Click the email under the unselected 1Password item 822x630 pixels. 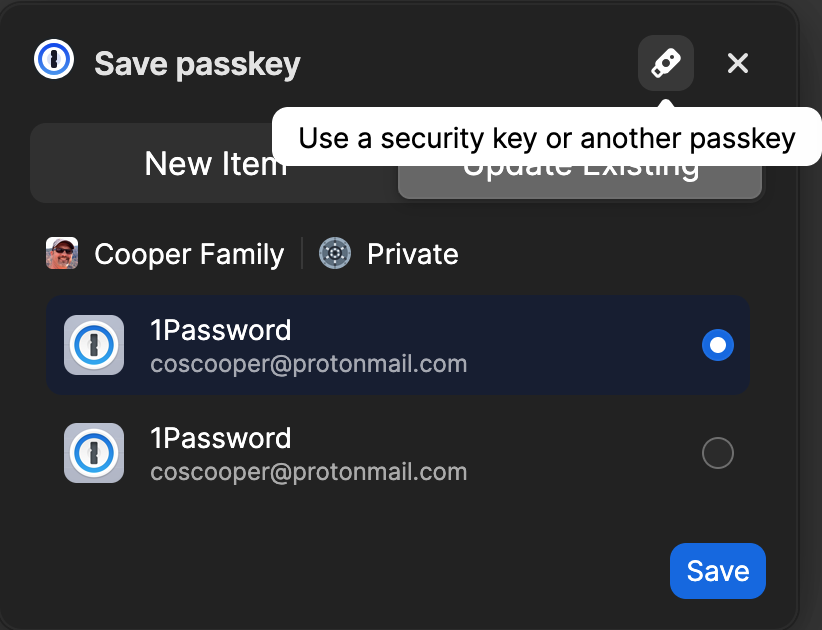[308, 472]
